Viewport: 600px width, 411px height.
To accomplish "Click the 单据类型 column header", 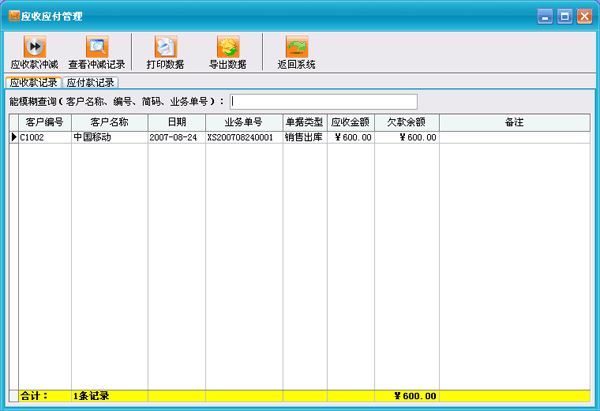I will point(305,122).
